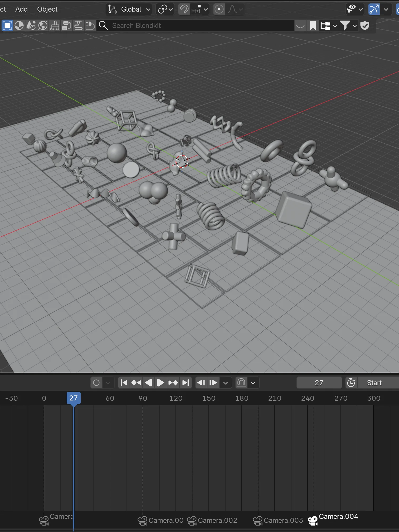Click frame 300 on timeline ruler

tap(374, 398)
